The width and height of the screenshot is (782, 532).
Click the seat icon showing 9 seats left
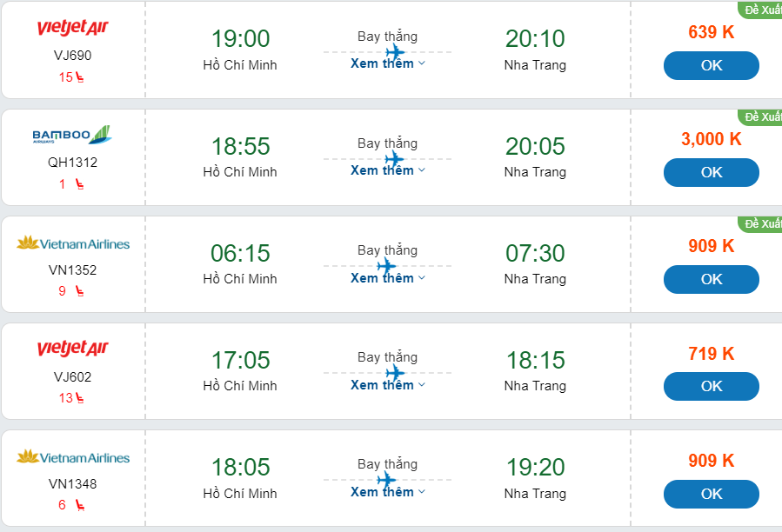tap(80, 291)
